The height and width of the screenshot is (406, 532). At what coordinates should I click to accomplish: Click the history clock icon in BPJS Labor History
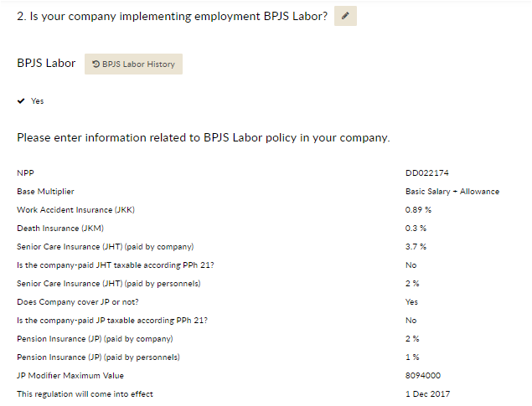(96, 64)
